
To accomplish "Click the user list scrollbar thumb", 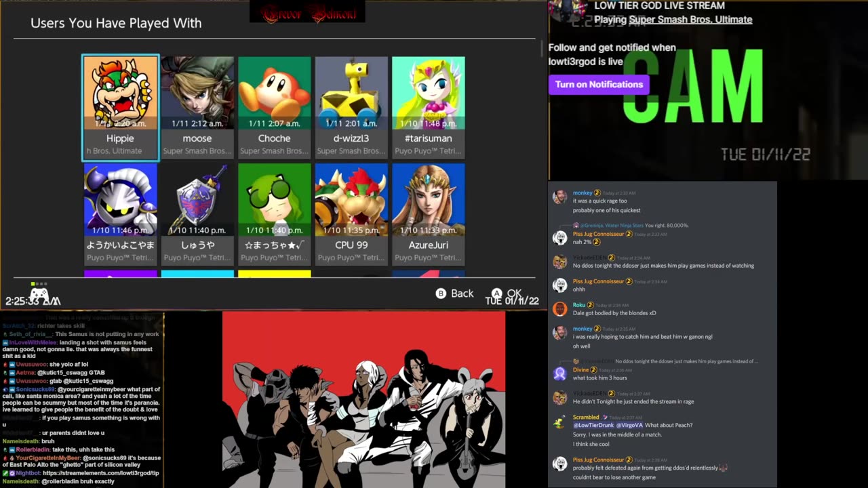I will [x=542, y=49].
